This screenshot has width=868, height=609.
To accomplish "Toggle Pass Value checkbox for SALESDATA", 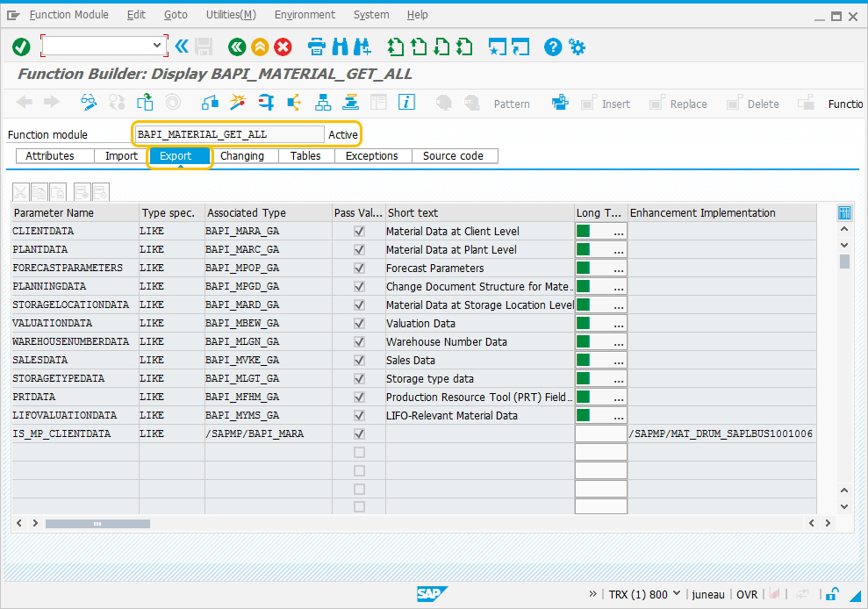I will point(359,361).
